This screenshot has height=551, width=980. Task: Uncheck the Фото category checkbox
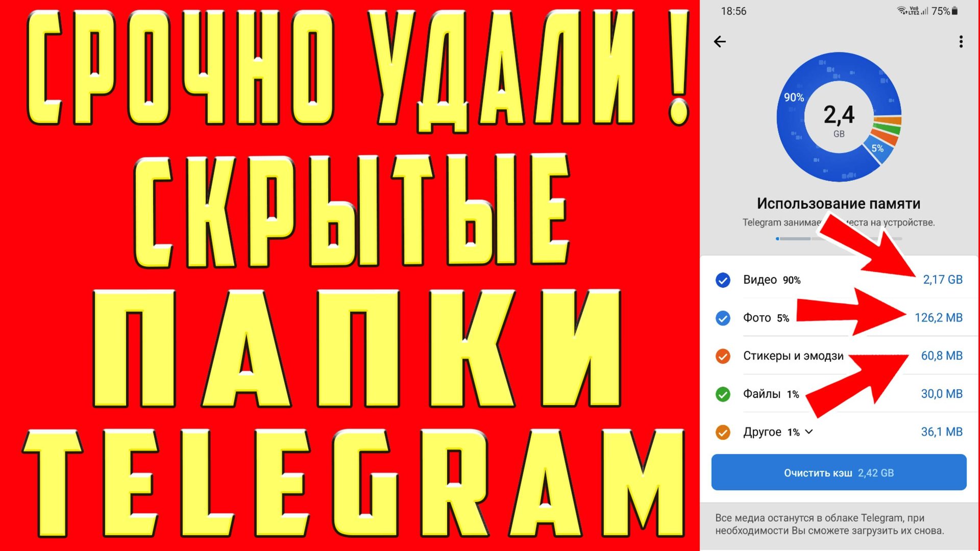tap(723, 318)
